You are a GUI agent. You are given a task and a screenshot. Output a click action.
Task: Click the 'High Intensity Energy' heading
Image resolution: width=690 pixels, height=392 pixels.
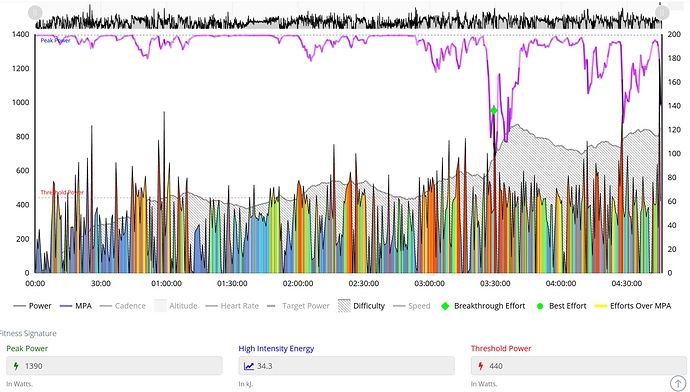(276, 348)
